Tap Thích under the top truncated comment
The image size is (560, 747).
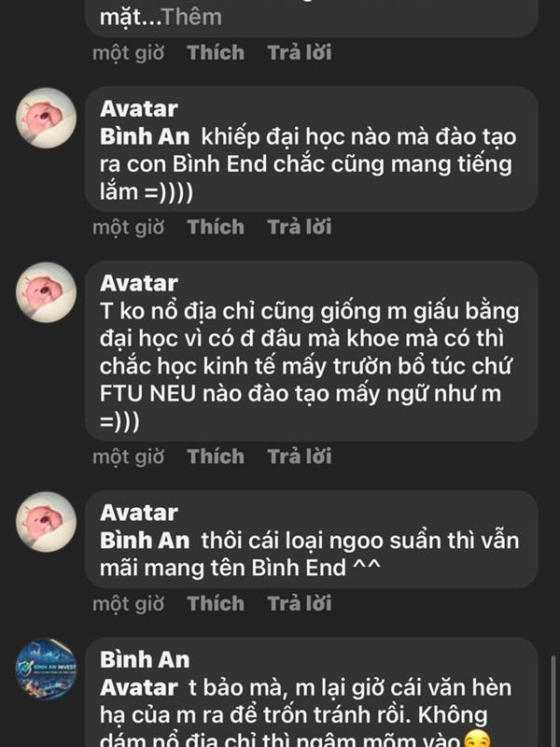click(216, 52)
